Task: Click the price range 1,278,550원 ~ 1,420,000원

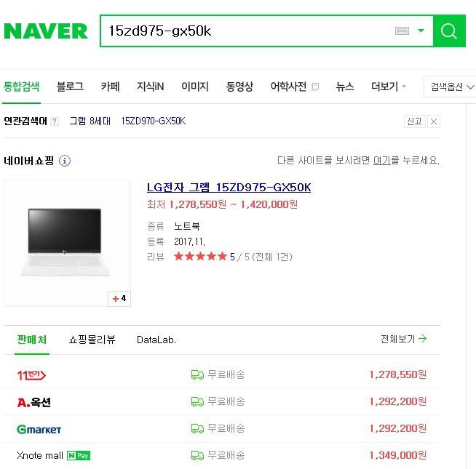Action: pyautogui.click(x=233, y=204)
